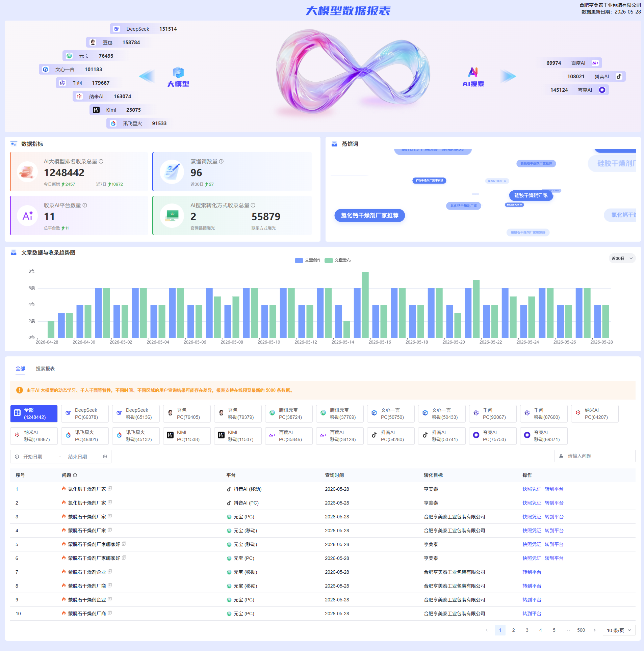Screen dimensions: 644x651
Task: Click the 蒙脱石干燥剂厂家哪家好 question in row 6
Action: tap(94, 559)
